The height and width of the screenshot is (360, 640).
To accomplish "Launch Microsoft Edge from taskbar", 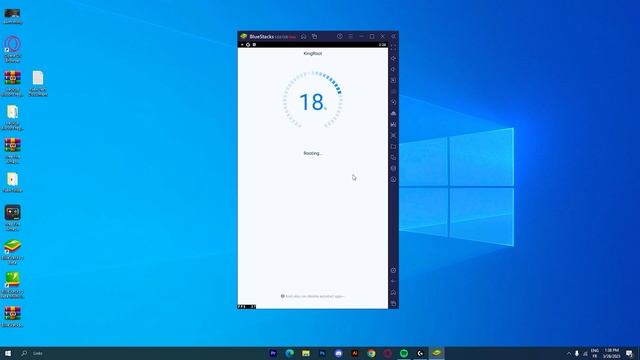I will tap(289, 353).
